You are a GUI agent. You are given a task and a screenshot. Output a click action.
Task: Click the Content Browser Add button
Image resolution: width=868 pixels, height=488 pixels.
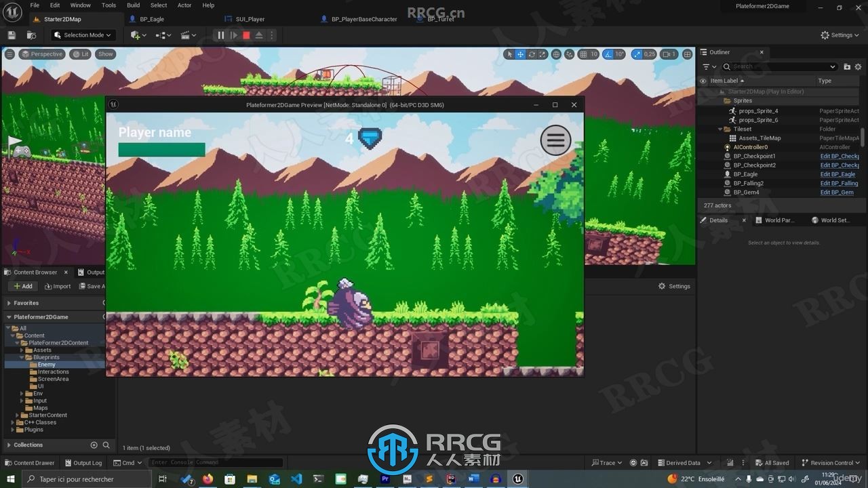pos(23,286)
